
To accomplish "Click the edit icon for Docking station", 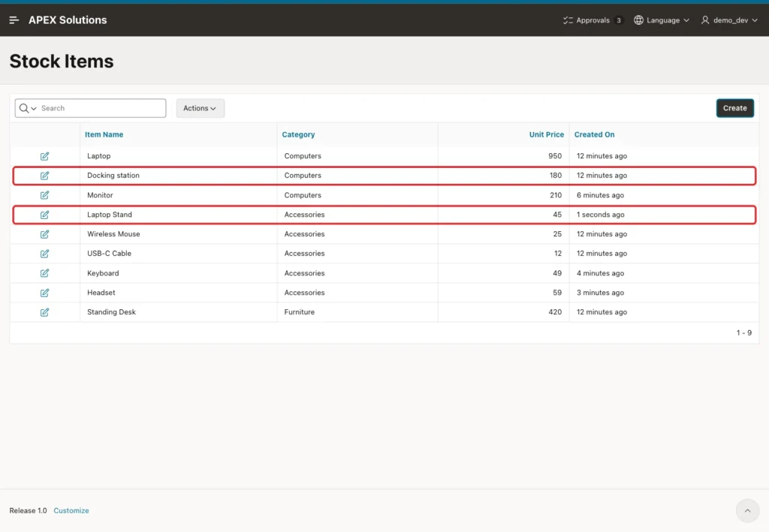I will (44, 176).
